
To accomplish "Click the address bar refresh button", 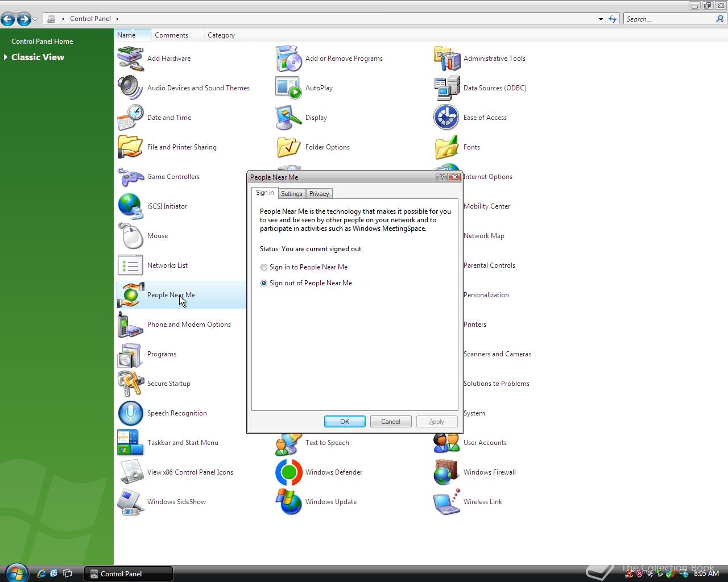I will click(613, 19).
